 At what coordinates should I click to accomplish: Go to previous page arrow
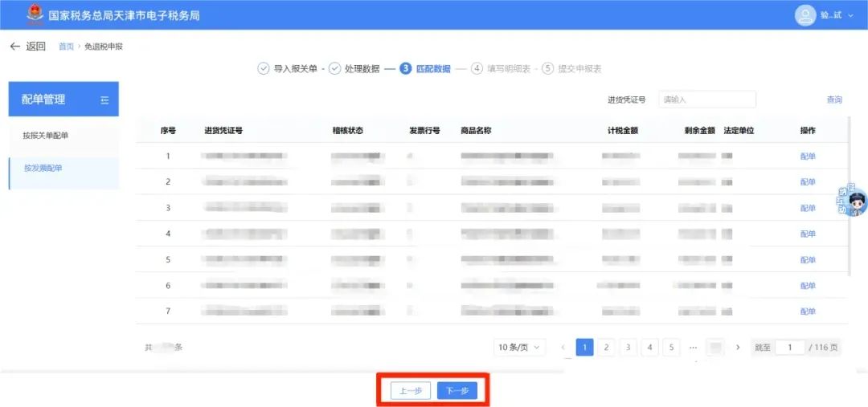click(x=563, y=348)
